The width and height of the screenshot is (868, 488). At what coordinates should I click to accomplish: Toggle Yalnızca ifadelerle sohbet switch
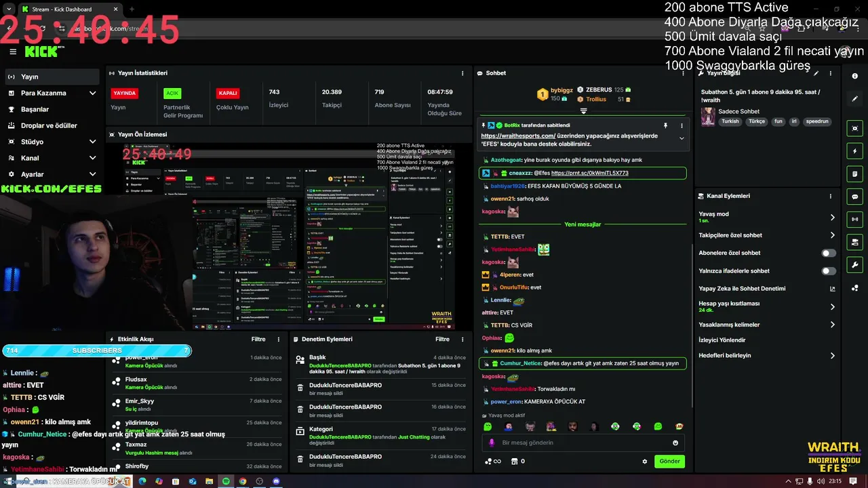tap(829, 270)
